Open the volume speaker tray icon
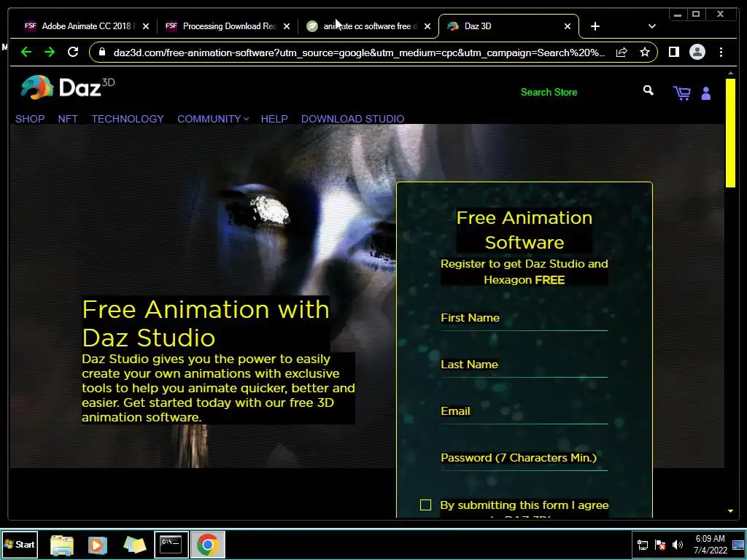747x560 pixels. click(677, 544)
